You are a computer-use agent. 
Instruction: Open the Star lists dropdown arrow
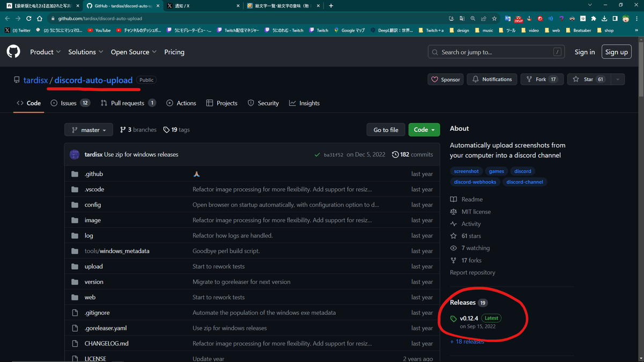[x=618, y=79]
